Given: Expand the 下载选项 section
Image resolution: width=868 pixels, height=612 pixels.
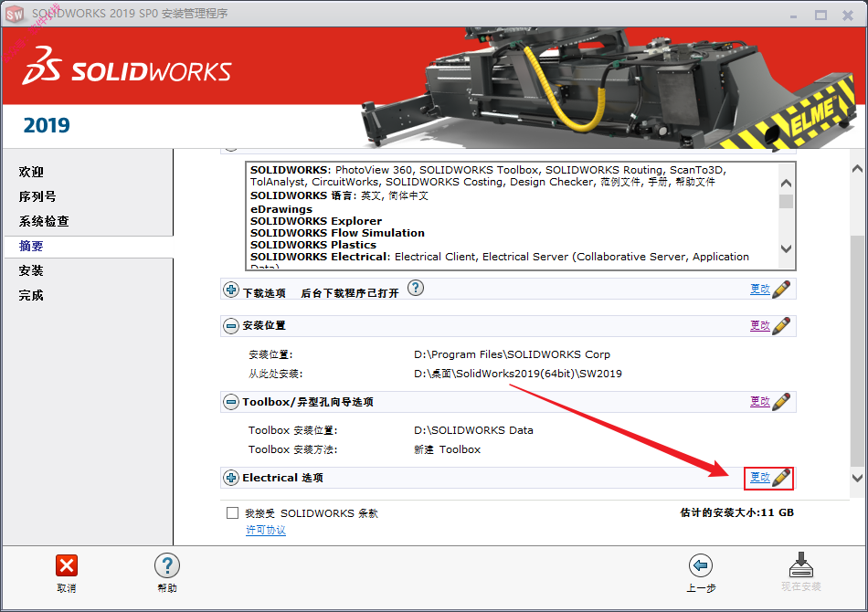Looking at the screenshot, I should pos(231,290).
